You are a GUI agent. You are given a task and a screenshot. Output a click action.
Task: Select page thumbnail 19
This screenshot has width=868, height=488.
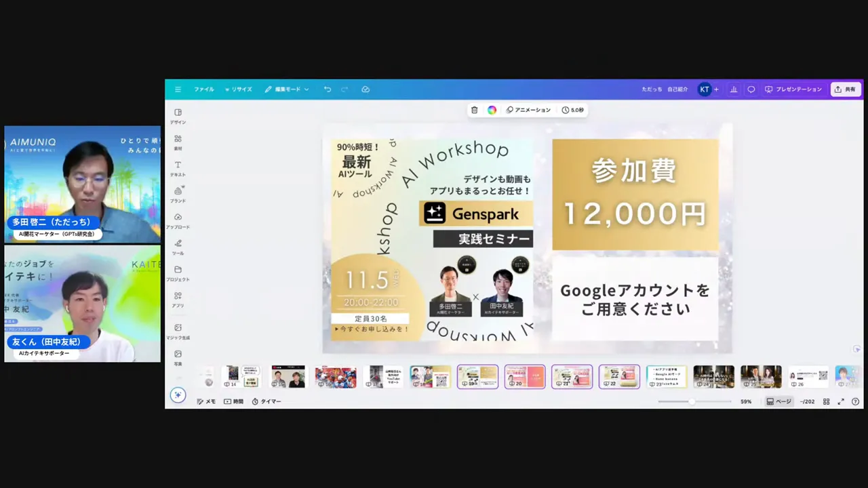(477, 377)
